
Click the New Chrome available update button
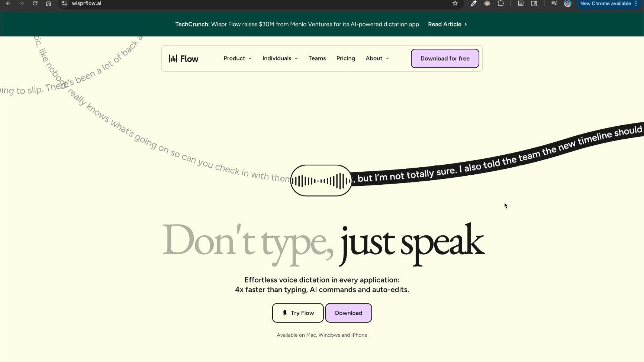pyautogui.click(x=605, y=3)
